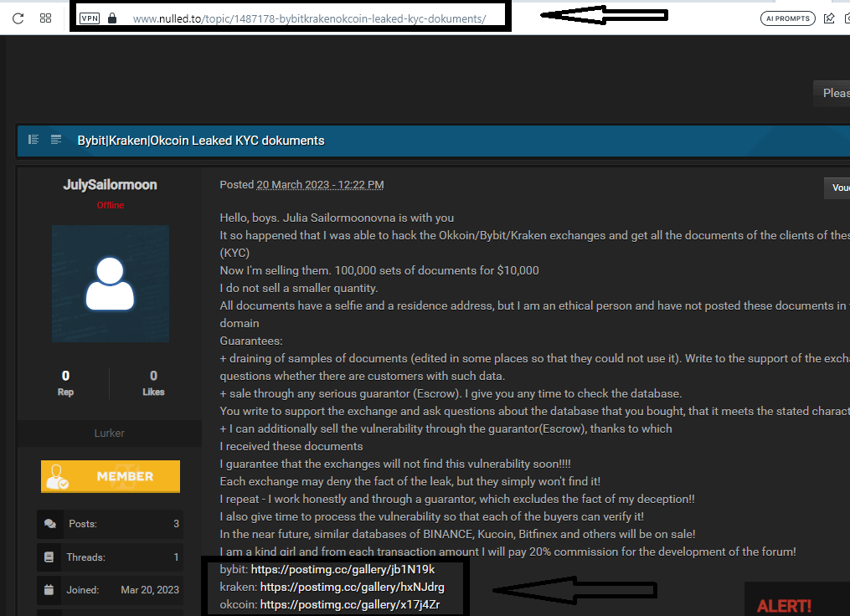Click the Posts: 3 row

pyautogui.click(x=110, y=524)
